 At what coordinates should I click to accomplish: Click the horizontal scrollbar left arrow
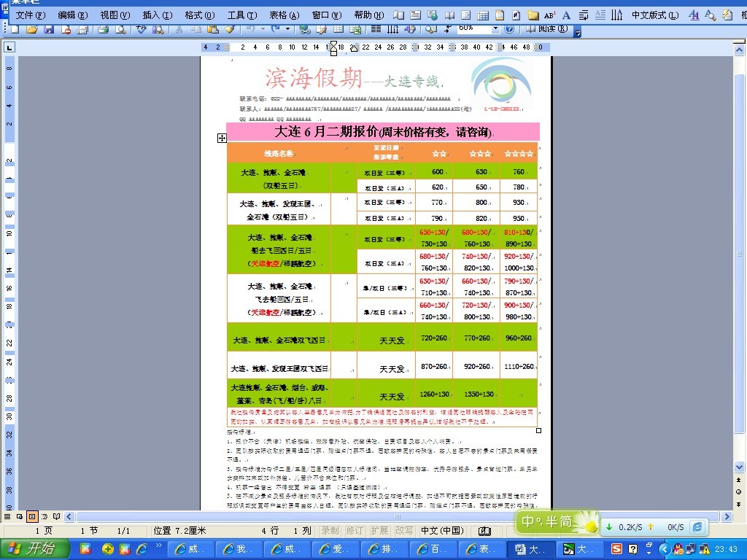point(69,516)
